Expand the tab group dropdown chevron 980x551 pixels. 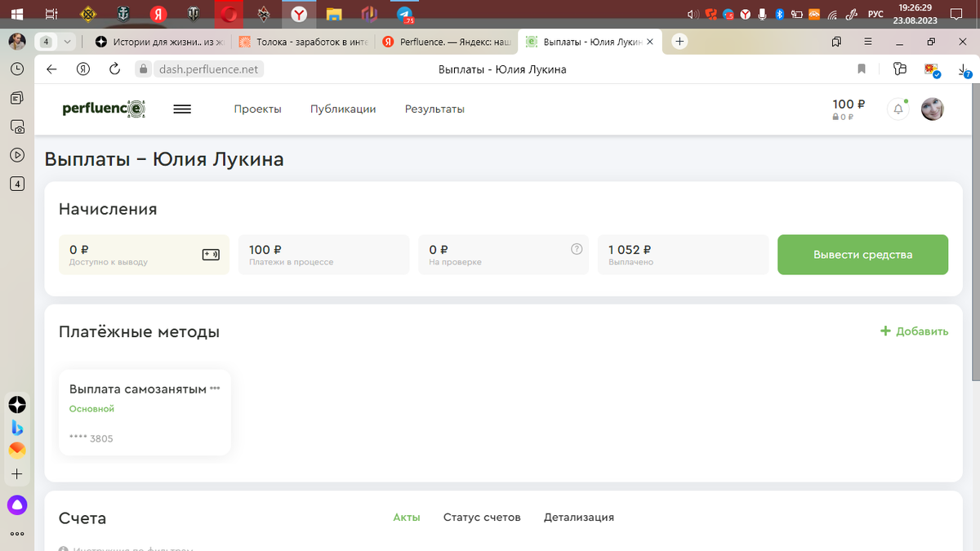pyautogui.click(x=68, y=42)
